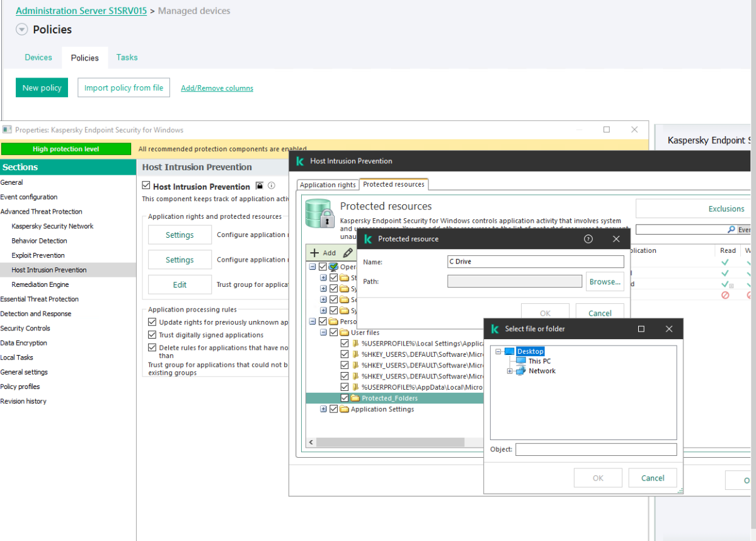
Task: Click the lock icon beside Host Intrusion Prevention
Action: 259,186
